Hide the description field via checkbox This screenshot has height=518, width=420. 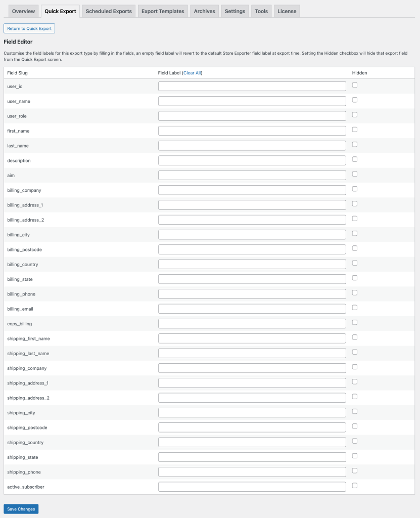coord(355,159)
